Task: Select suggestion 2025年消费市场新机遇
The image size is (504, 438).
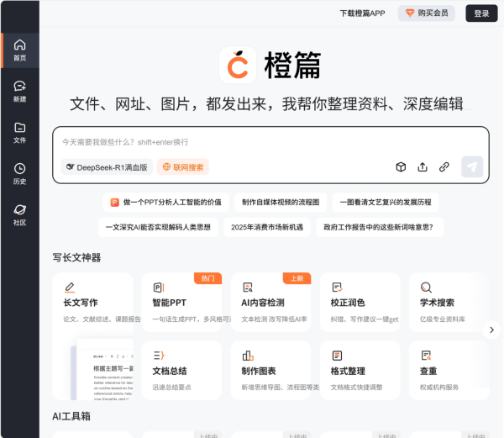Action: point(267,227)
